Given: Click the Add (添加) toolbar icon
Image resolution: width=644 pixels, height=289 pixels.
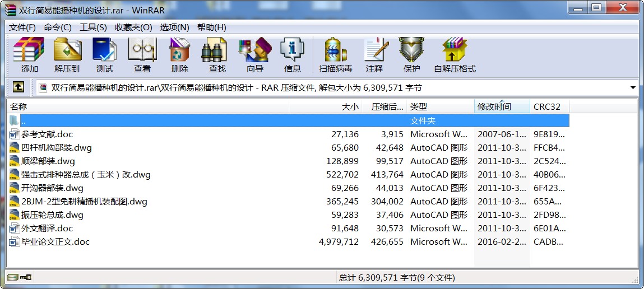Looking at the screenshot, I should [x=29, y=50].
